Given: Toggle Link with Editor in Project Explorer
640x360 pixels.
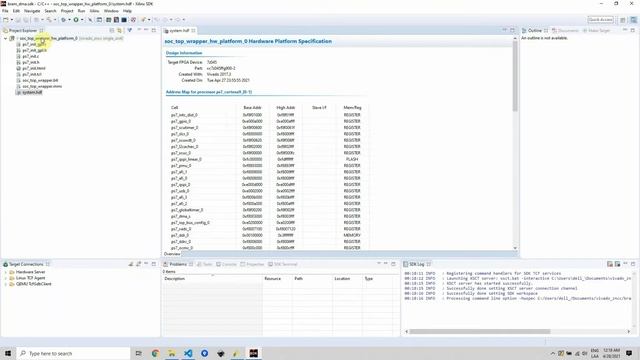Looking at the screenshot, I should [x=120, y=31].
